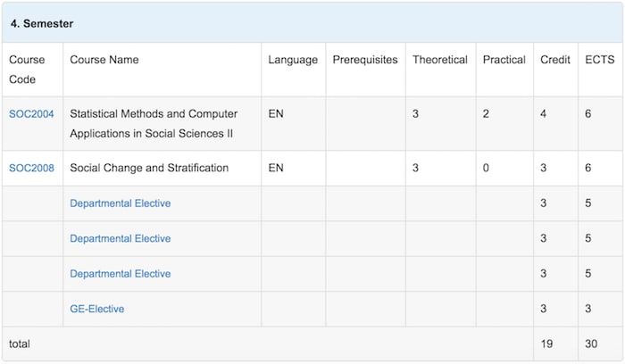Screen dimensions: 625x364
Task: Click the total ECTS value 30
Action: 591,344
